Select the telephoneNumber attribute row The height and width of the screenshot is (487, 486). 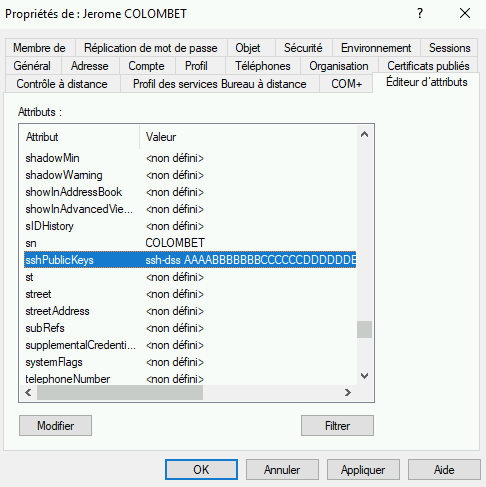coord(190,379)
